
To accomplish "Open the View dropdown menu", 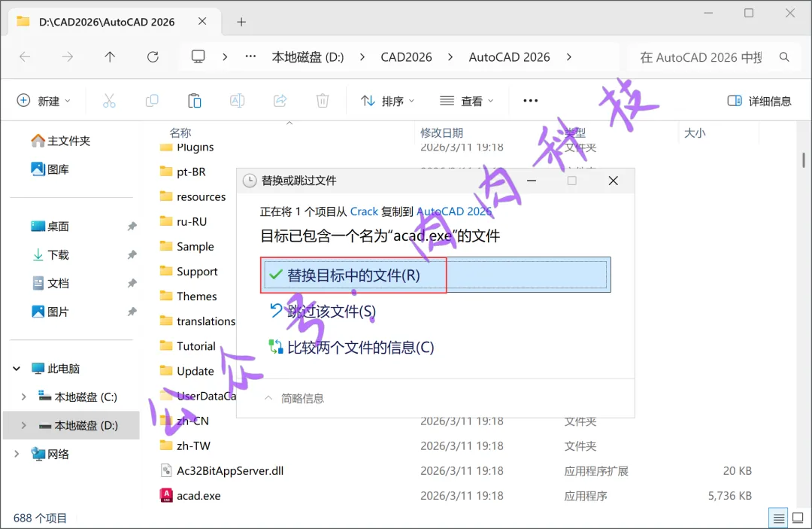I will click(467, 101).
